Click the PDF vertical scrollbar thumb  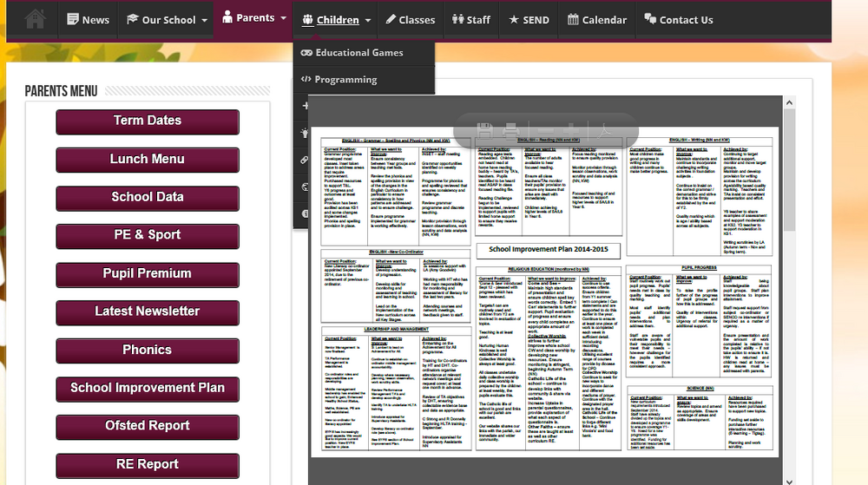pos(789,170)
